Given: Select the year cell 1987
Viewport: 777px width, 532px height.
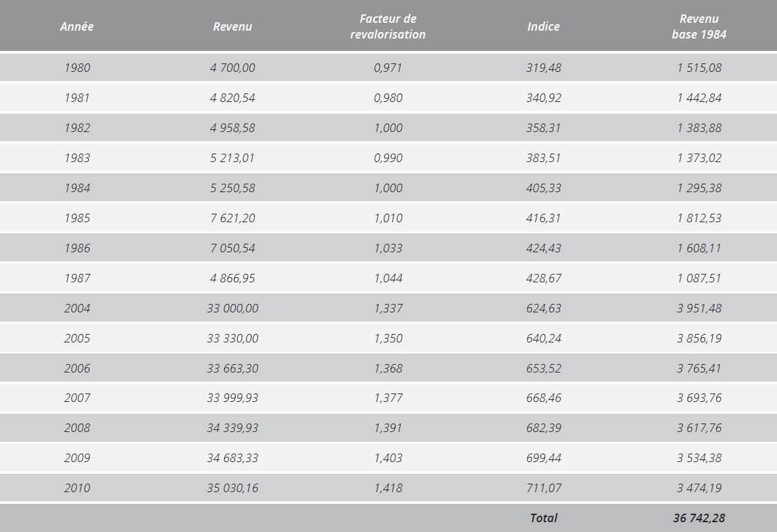Looking at the screenshot, I should coord(77,278).
